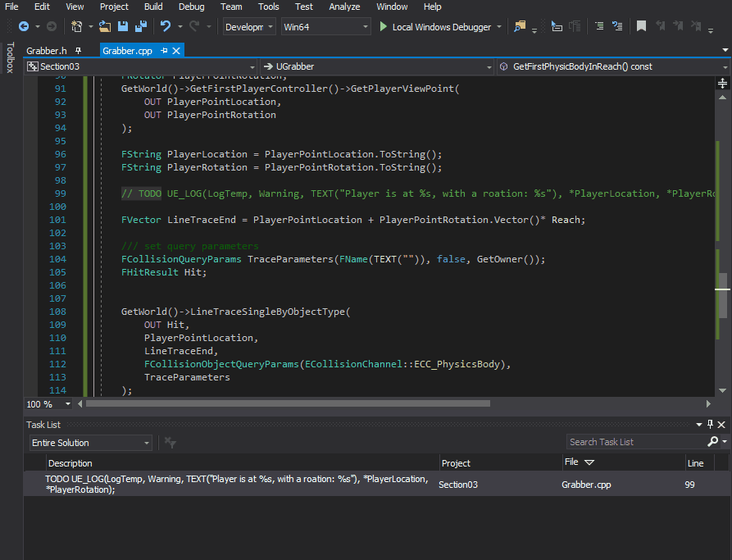Switch to the Grabber.h tab
The width and height of the screenshot is (732, 560).
point(46,51)
